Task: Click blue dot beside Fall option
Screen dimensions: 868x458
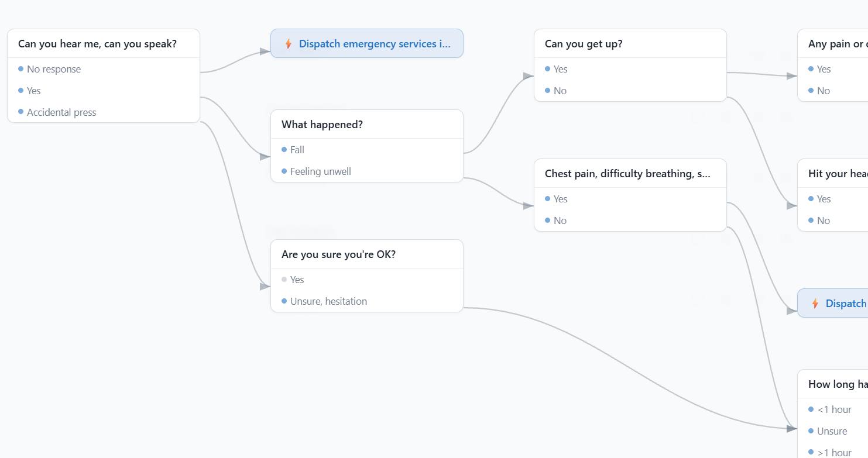Action: pos(284,150)
